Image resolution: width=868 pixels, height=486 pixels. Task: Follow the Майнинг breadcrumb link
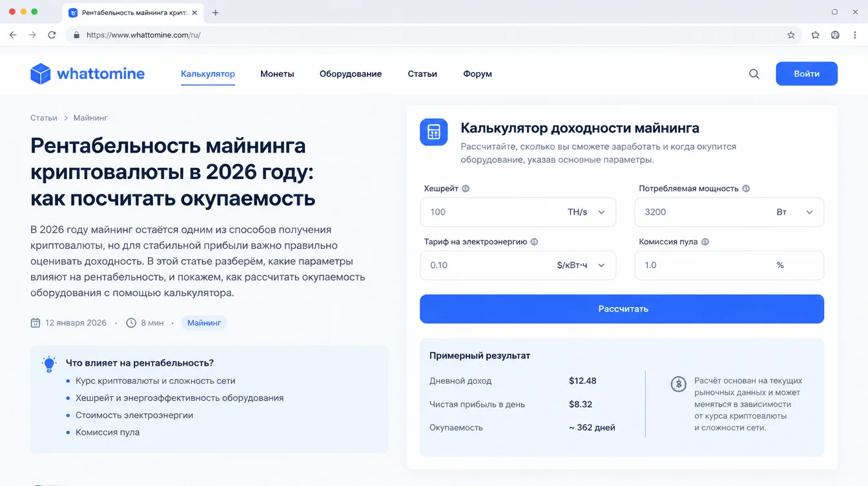[90, 118]
